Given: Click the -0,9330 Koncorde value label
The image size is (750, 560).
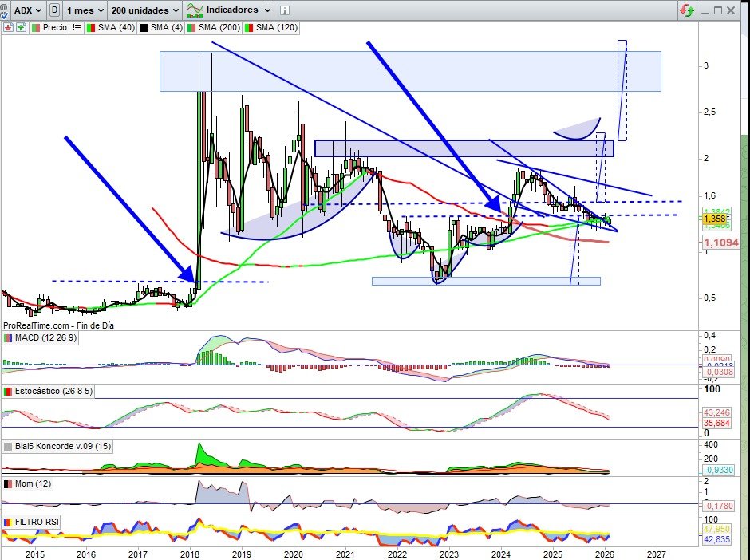Looking at the screenshot, I should [x=718, y=470].
